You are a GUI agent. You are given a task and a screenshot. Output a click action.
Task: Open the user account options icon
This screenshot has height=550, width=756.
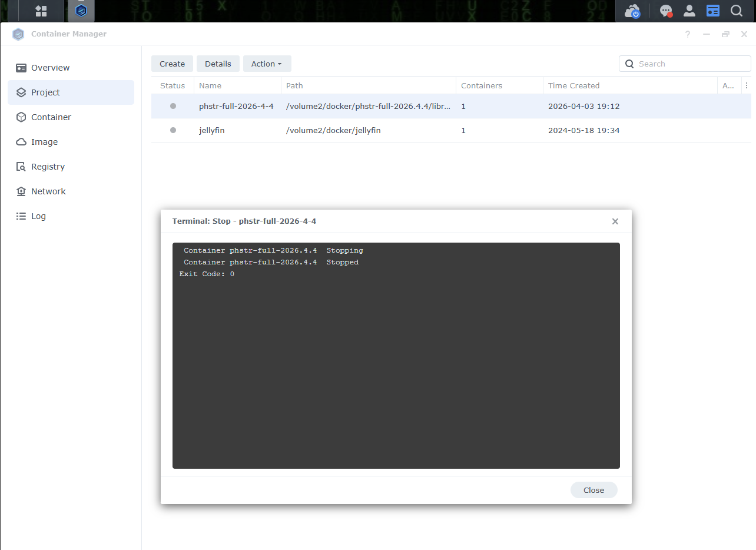coord(689,11)
